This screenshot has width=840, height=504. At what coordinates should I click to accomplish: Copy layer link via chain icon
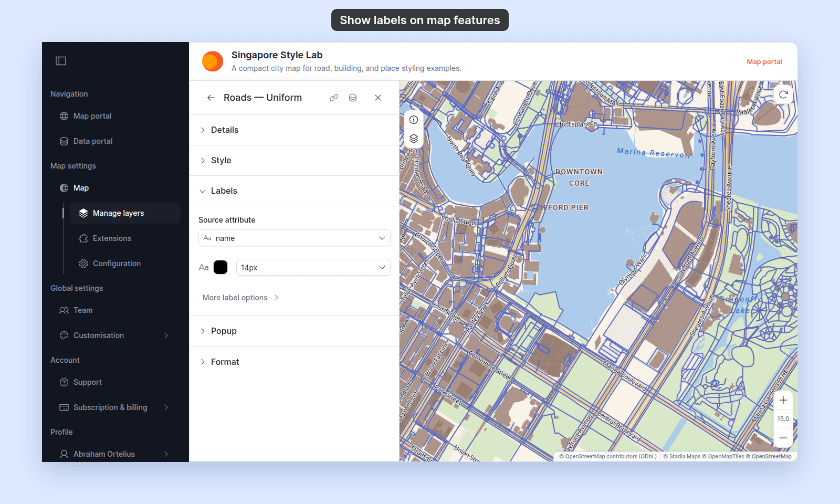[x=334, y=98]
